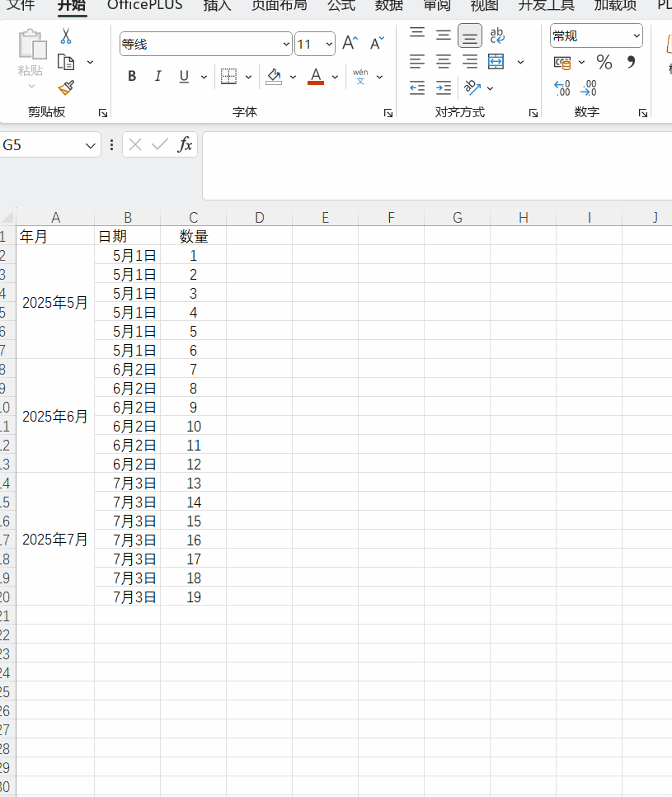Switch to the 插入 tab
672x797 pixels.
pyautogui.click(x=217, y=6)
